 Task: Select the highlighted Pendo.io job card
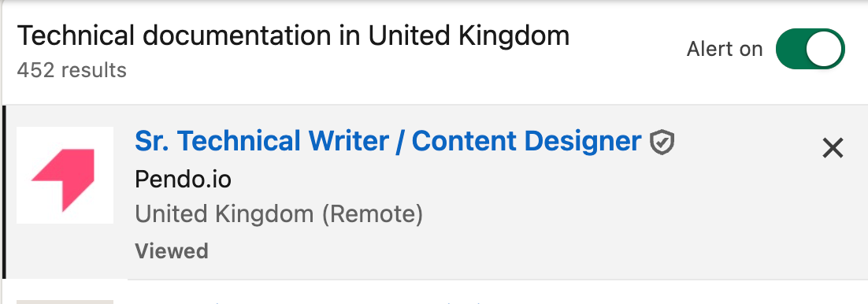(x=436, y=192)
